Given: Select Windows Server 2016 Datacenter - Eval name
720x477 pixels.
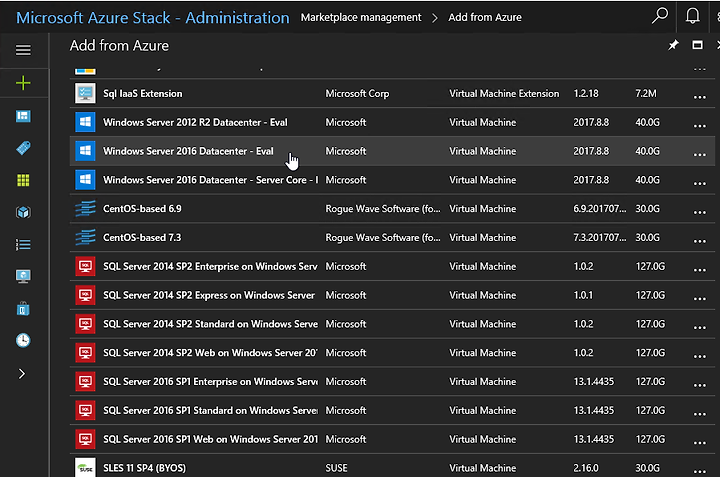Looking at the screenshot, I should click(x=188, y=151).
